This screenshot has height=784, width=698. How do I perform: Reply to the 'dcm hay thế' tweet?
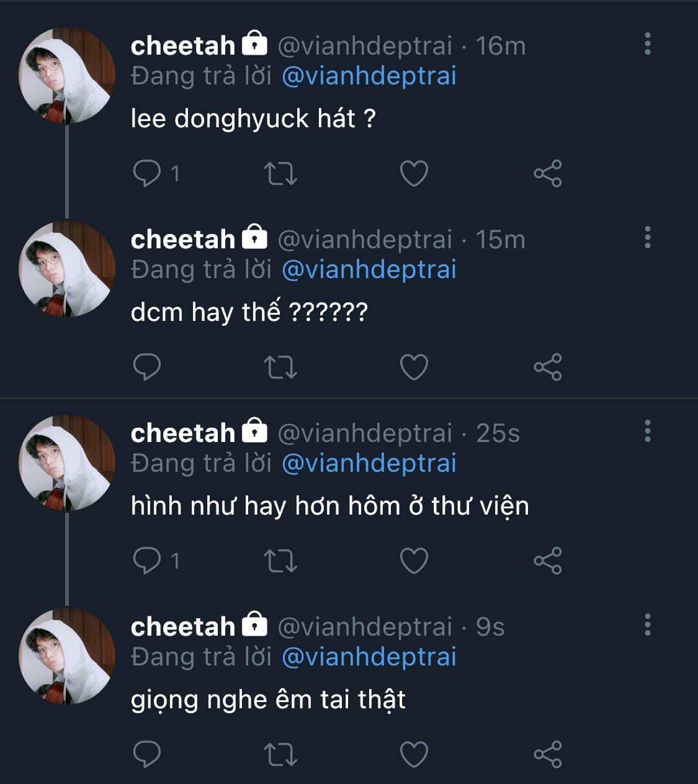[x=147, y=367]
